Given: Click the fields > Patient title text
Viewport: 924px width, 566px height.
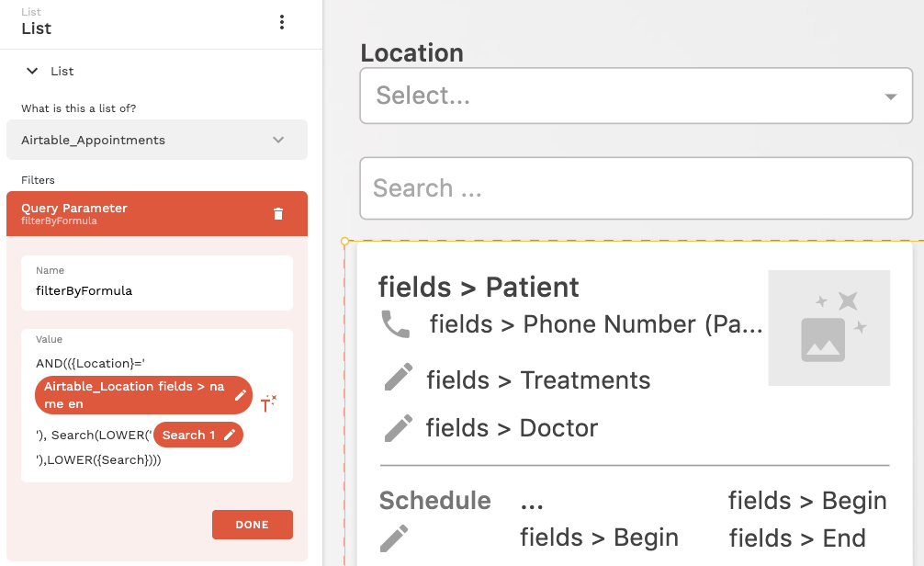Looking at the screenshot, I should click(479, 287).
